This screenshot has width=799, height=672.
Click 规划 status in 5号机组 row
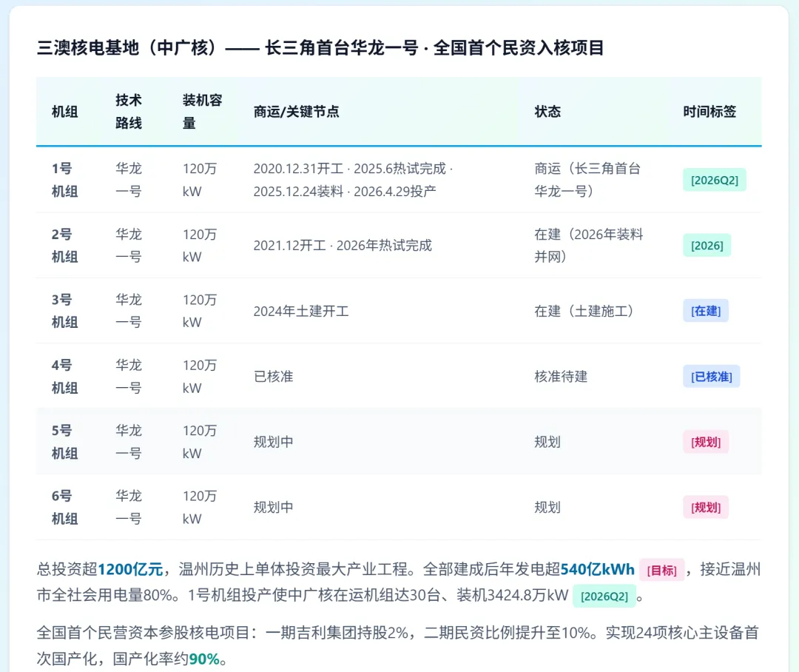[547, 442]
